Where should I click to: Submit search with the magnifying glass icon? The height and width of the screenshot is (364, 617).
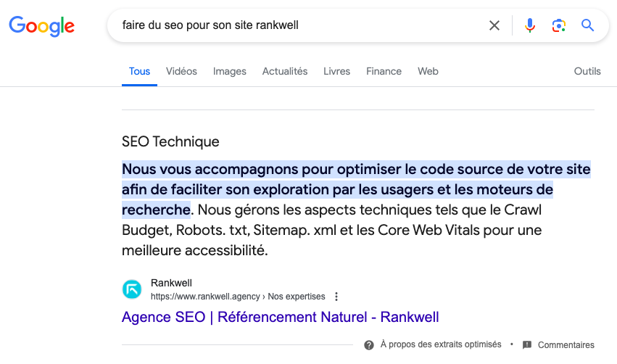(587, 25)
